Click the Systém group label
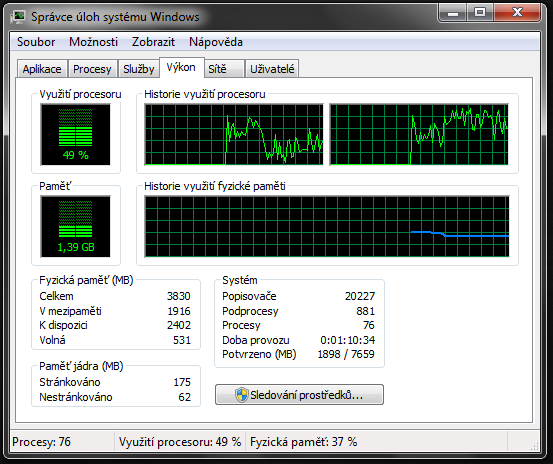553x464 pixels. [240, 280]
